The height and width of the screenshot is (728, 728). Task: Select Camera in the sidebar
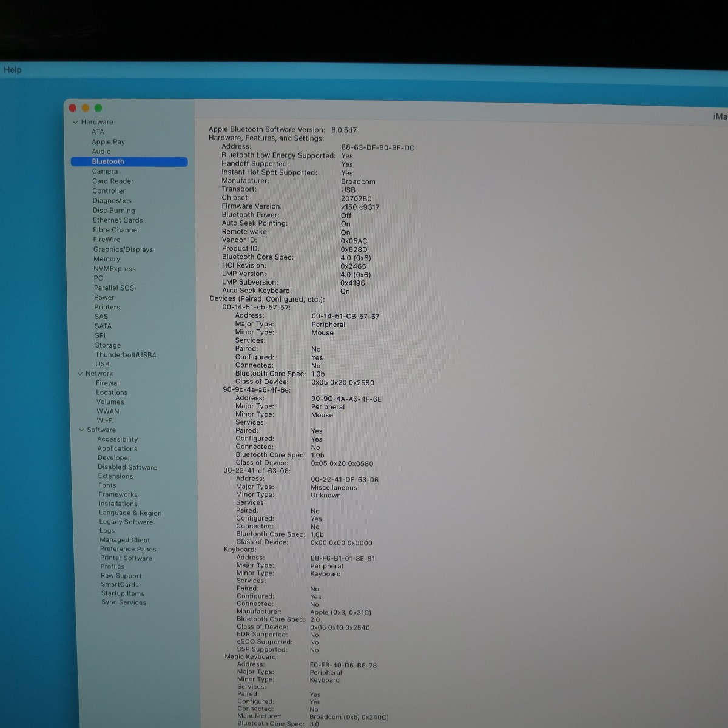point(105,171)
